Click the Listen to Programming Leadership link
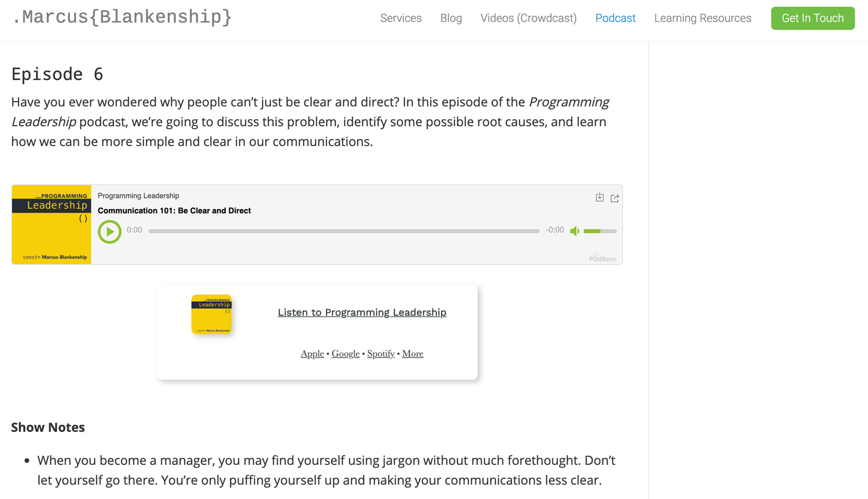The image size is (868, 499). coord(362,312)
